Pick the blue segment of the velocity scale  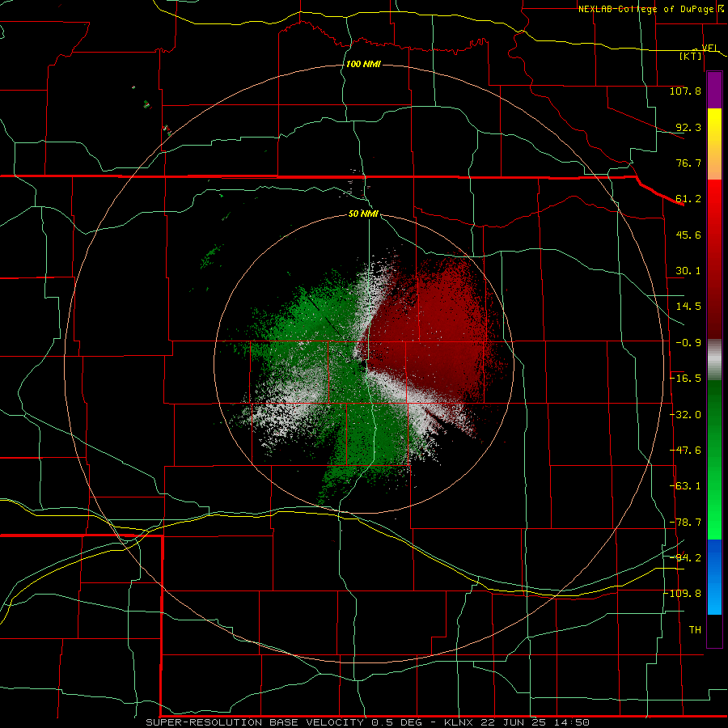tap(714, 576)
